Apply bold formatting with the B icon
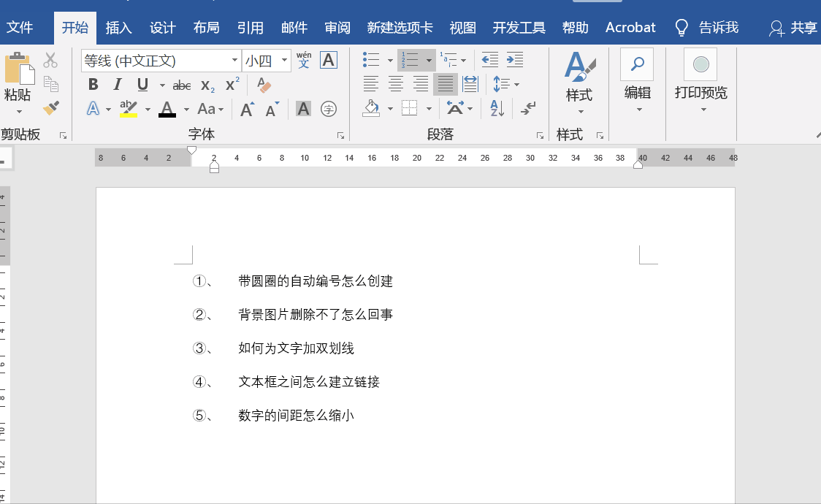This screenshot has height=504, width=821. click(93, 84)
